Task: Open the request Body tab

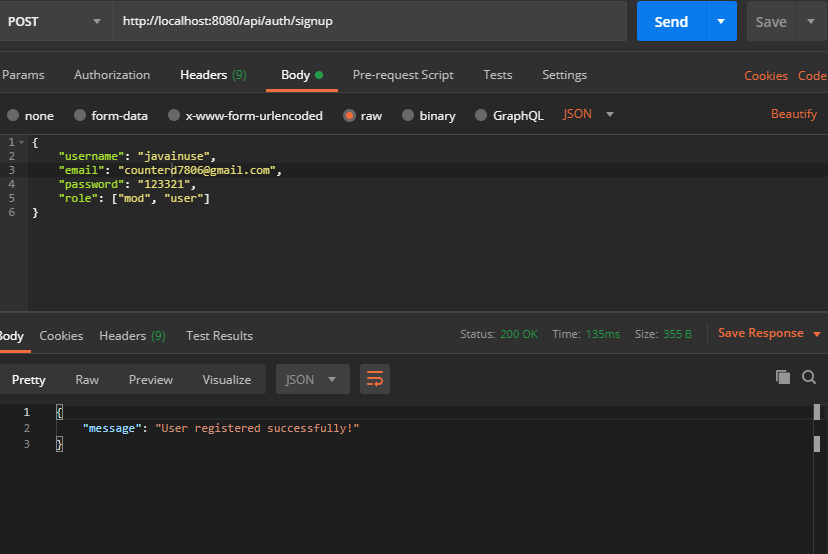Action: (302, 75)
